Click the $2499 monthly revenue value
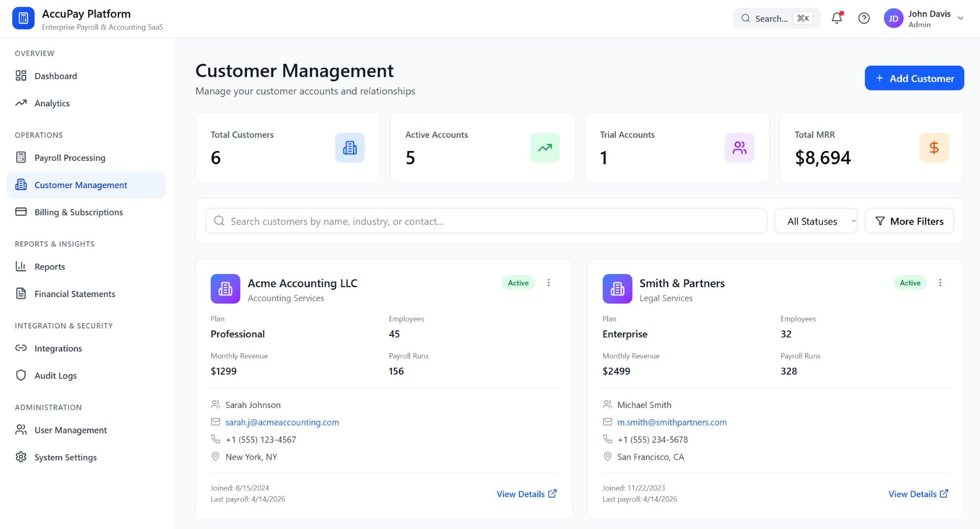 point(616,371)
